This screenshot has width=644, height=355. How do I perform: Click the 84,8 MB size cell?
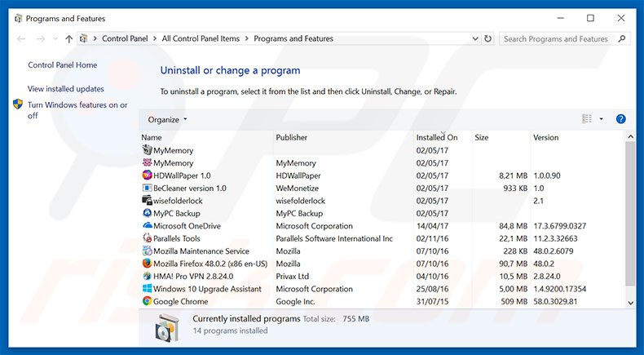click(x=513, y=226)
